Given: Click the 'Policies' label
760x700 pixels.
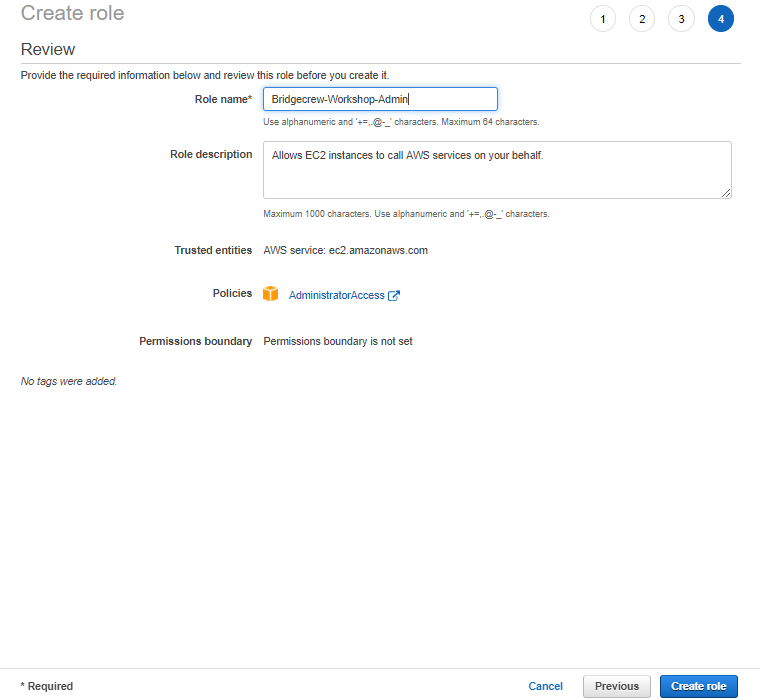Looking at the screenshot, I should 232,293.
